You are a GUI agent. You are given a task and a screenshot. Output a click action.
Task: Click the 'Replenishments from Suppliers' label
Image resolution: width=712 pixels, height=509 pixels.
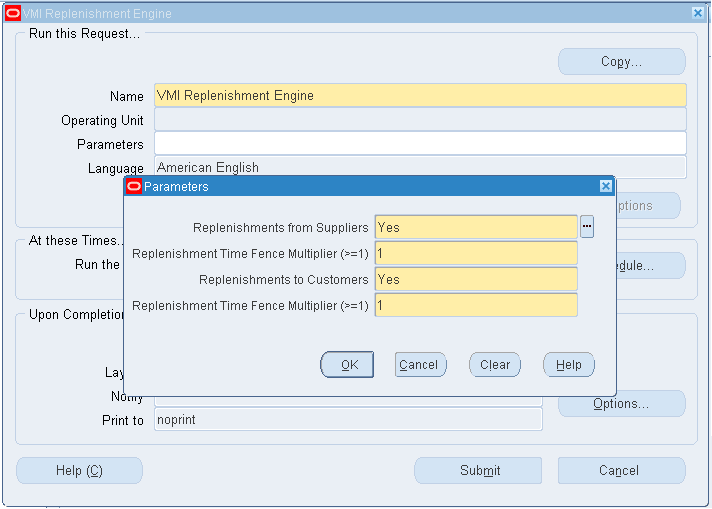coord(281,227)
